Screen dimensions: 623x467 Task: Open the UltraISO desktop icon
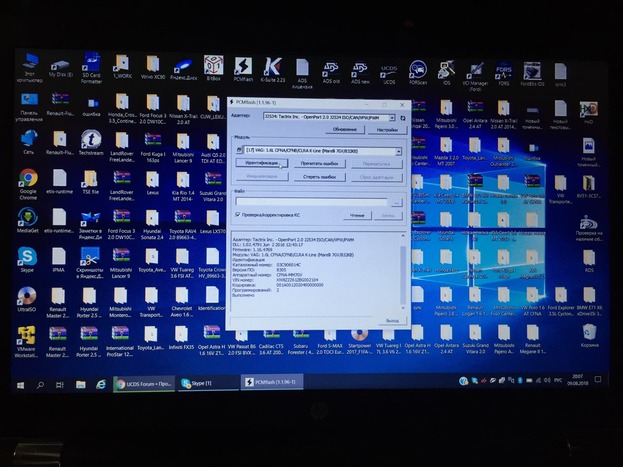(x=28, y=297)
